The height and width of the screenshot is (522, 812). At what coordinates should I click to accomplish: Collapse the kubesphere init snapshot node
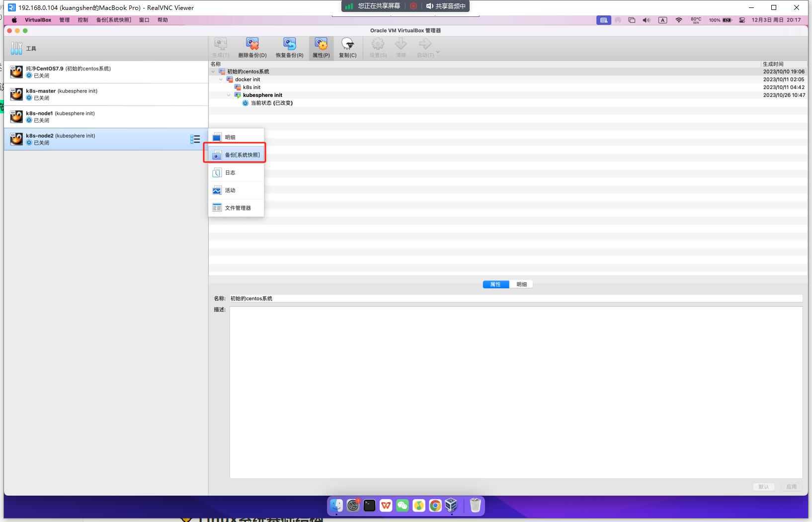229,95
